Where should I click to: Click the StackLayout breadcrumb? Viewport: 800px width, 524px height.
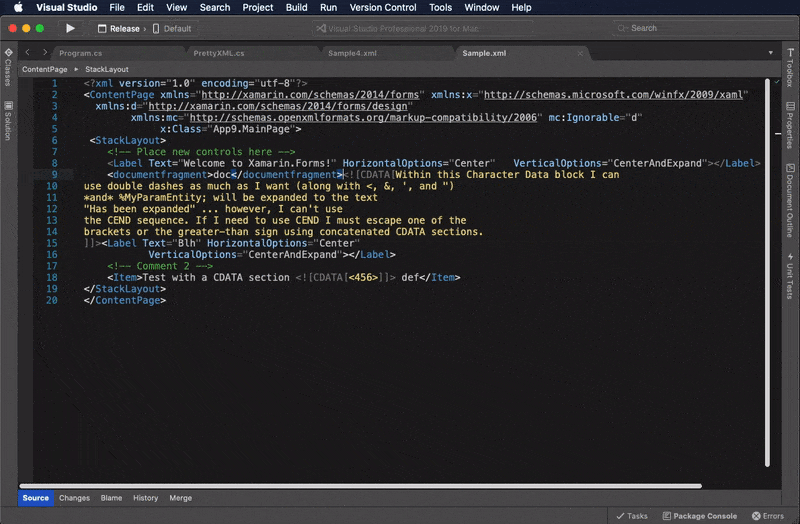coord(107,69)
